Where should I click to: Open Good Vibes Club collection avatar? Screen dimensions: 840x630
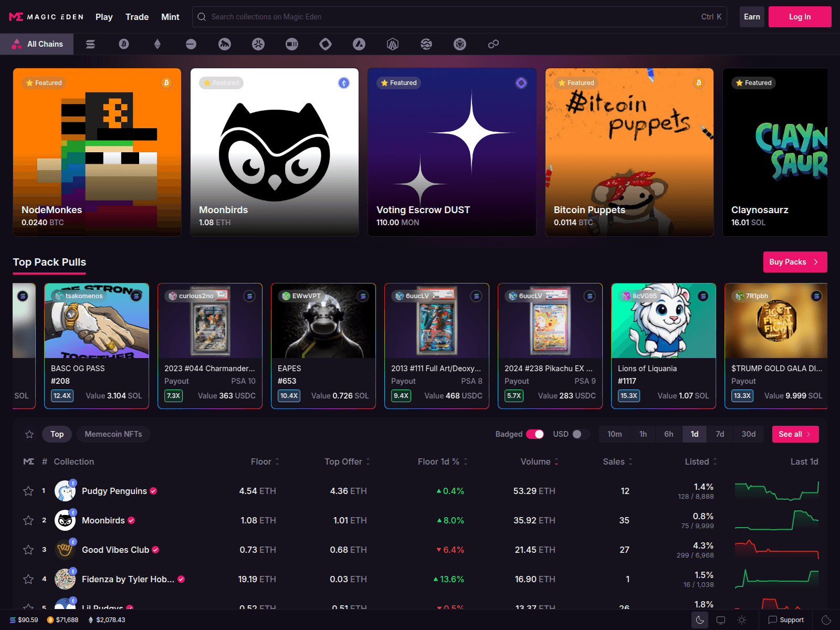click(65, 550)
